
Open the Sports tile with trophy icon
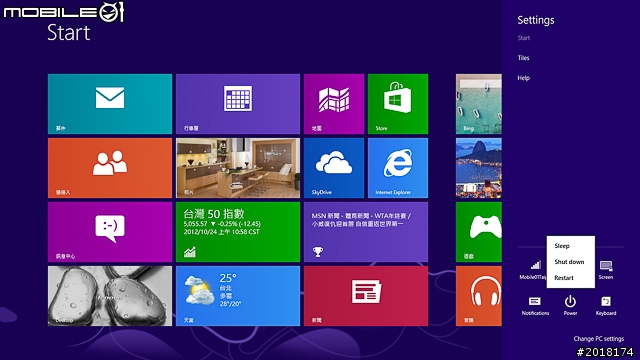point(366,232)
